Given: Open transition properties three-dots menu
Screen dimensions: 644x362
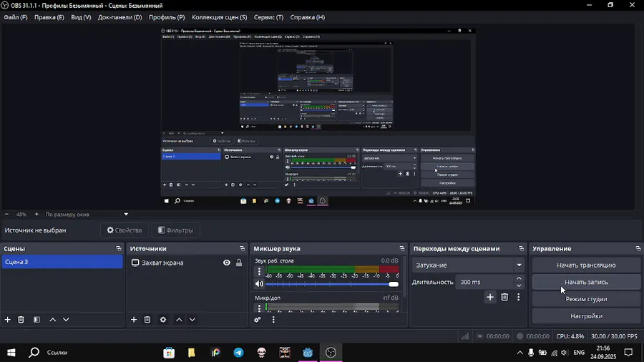Looking at the screenshot, I should coord(518,297).
